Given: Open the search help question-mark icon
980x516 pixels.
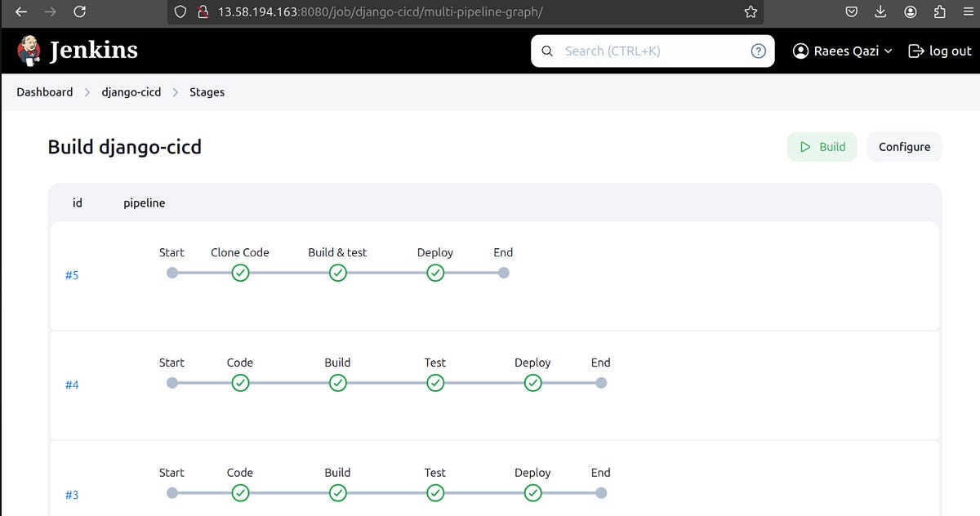Looking at the screenshot, I should tap(759, 51).
